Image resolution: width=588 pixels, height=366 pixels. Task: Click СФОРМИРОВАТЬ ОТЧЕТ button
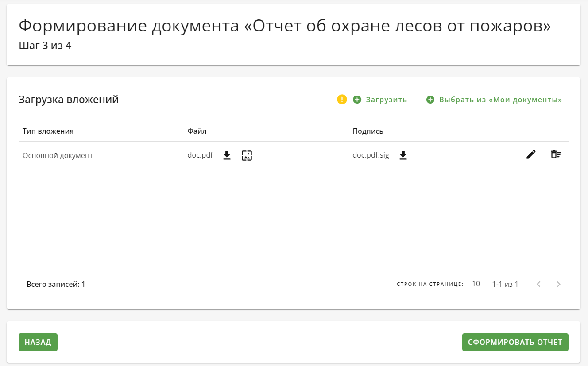pos(515,342)
